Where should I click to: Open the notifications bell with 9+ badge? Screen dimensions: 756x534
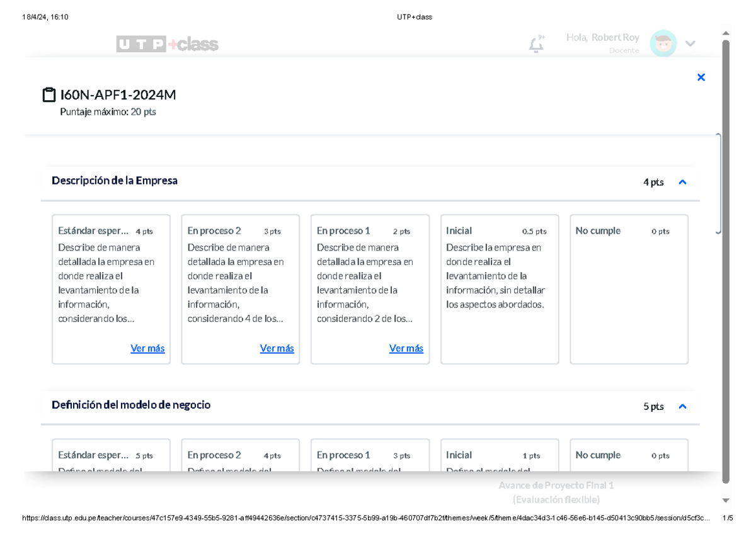pos(535,43)
